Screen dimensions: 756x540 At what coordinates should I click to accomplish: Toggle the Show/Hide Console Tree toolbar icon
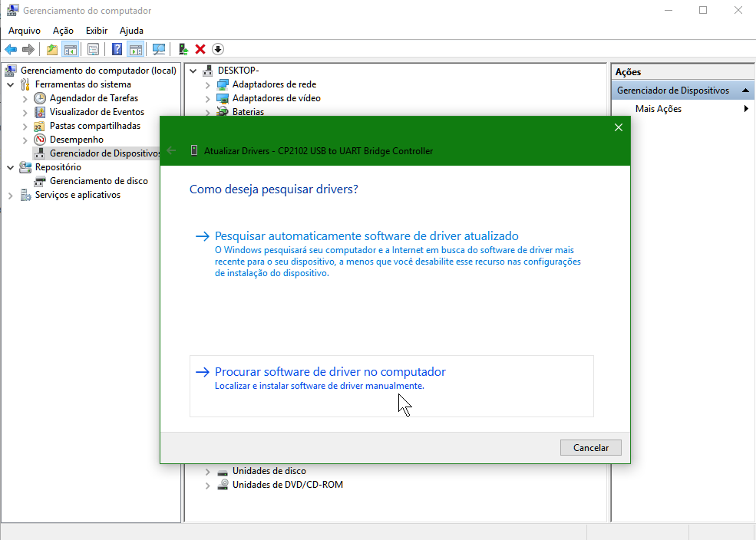tap(71, 49)
